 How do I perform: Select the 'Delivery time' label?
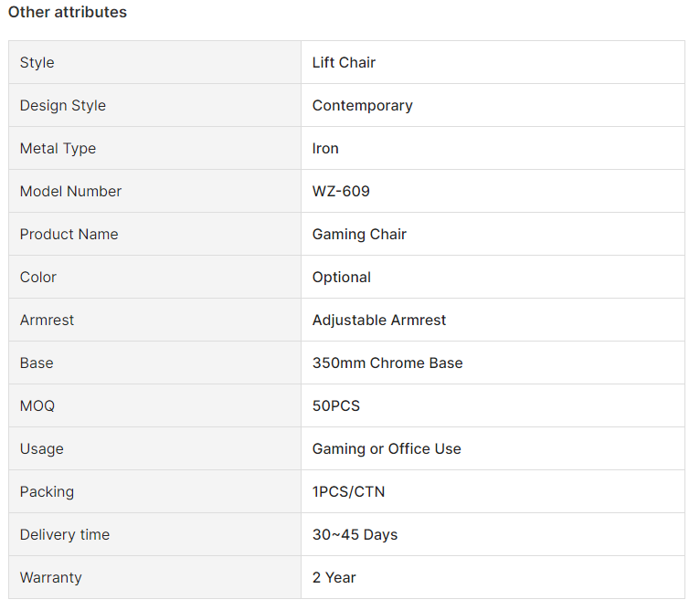click(x=65, y=534)
